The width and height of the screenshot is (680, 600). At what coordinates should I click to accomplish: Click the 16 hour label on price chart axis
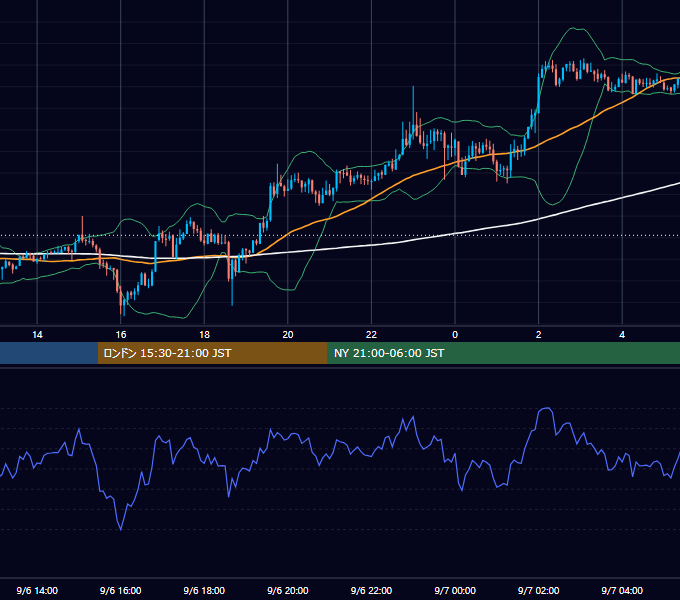[121, 335]
